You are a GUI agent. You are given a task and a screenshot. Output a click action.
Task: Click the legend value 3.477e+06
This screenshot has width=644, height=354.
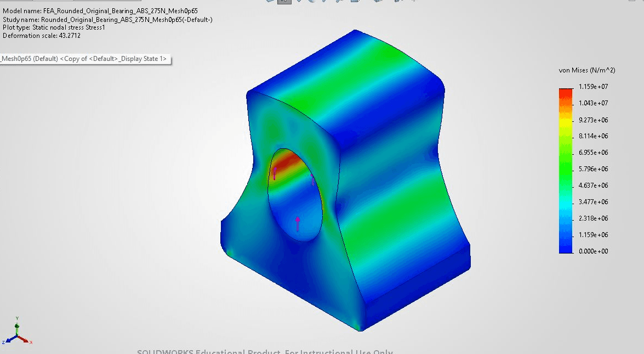(x=593, y=202)
